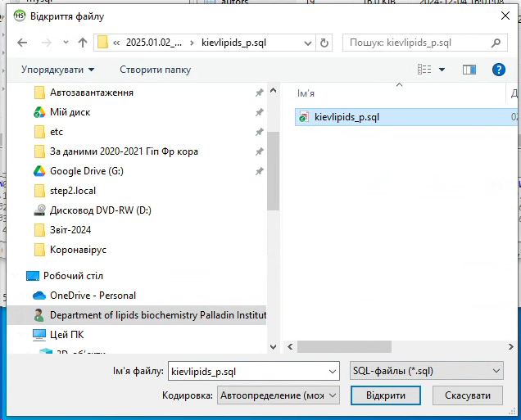
Task: Open Звіт-2024 folder
Action: pos(70,230)
